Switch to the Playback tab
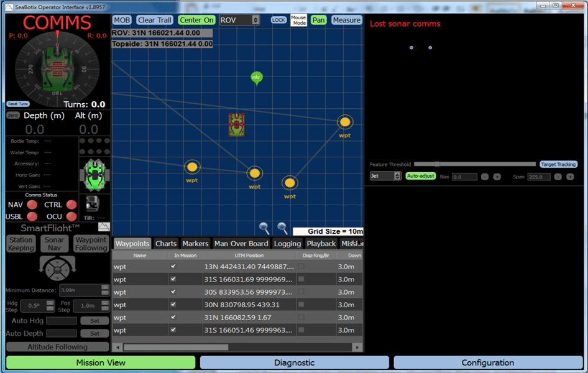This screenshot has height=373, width=588. (x=321, y=243)
